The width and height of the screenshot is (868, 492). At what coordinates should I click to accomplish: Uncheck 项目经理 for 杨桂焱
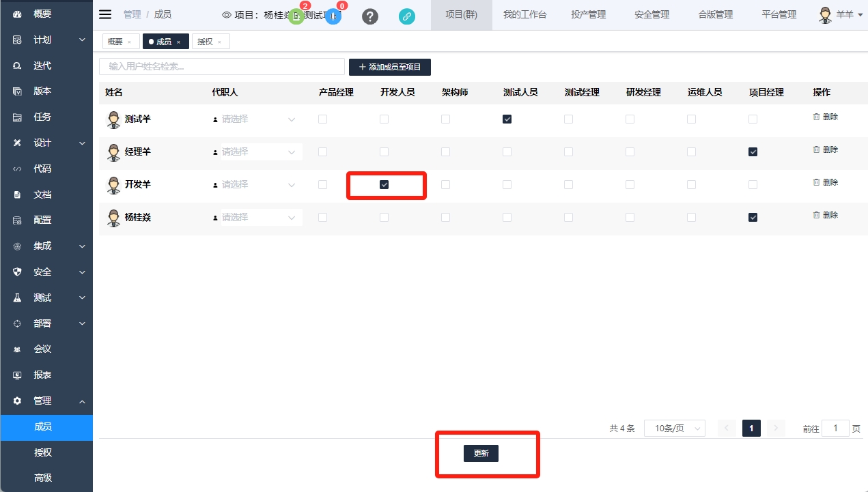753,218
